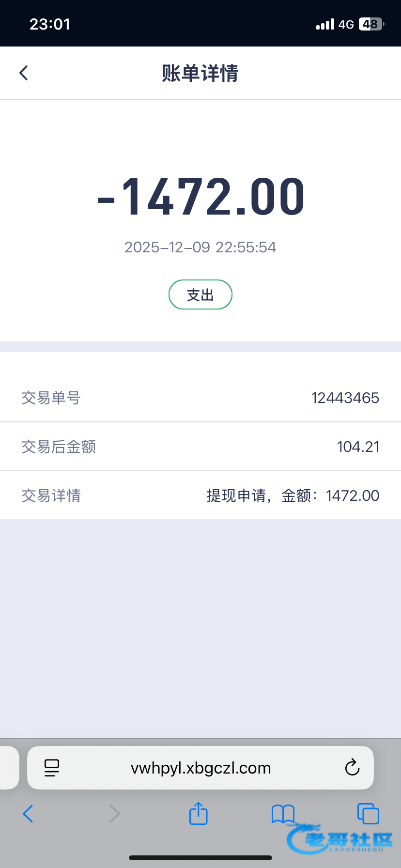401x868 pixels.
Task: Tap the 账单详情 page title
Action: coord(200,74)
